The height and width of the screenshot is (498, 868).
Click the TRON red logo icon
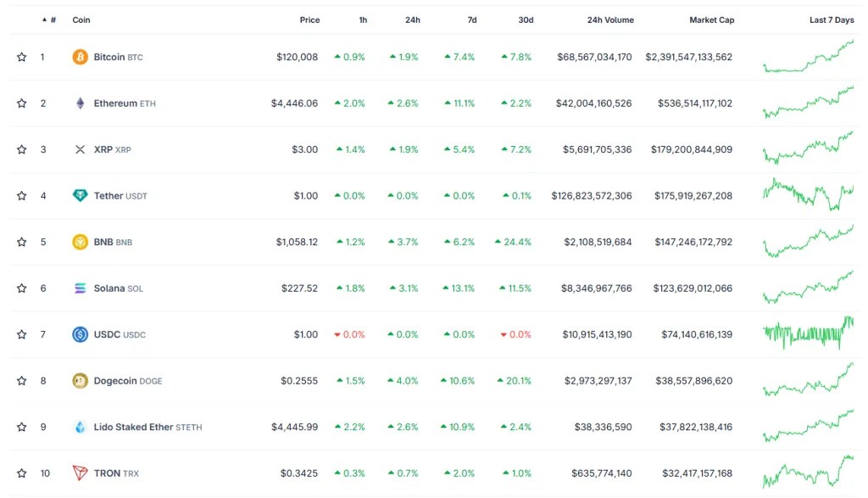(80, 473)
